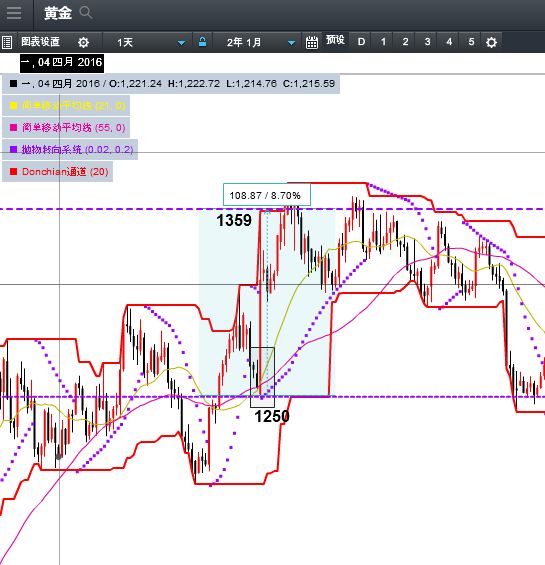Click the purple swatch for parabolic SAR

coord(13,149)
